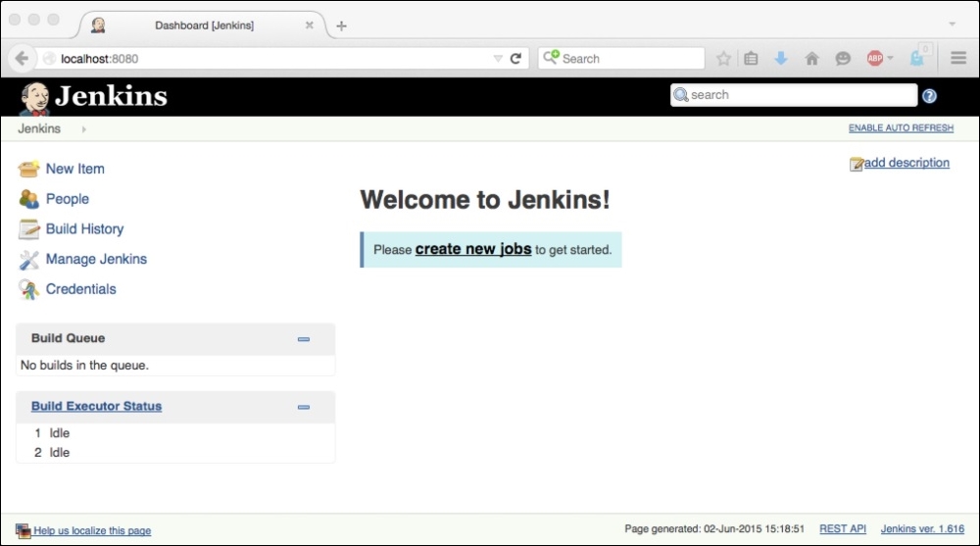Image resolution: width=980 pixels, height=546 pixels.
Task: Click the Page generated timestamp text
Action: tap(714, 529)
